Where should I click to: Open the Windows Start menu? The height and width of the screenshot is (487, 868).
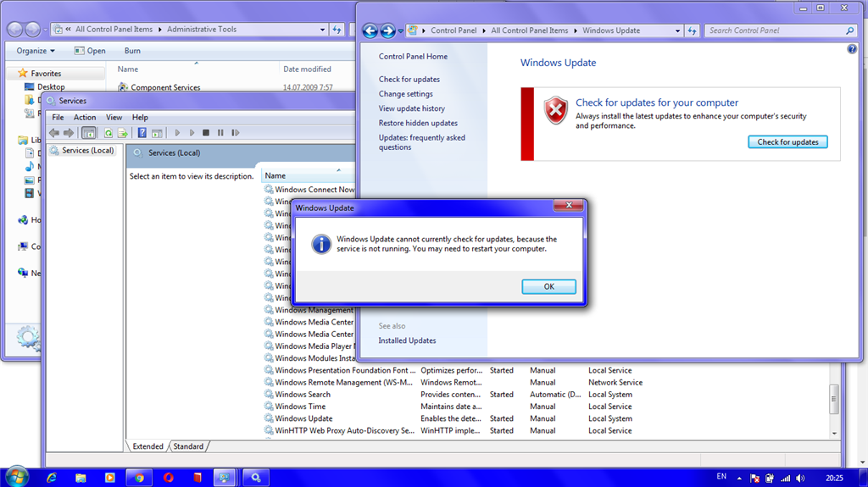pos(16,477)
